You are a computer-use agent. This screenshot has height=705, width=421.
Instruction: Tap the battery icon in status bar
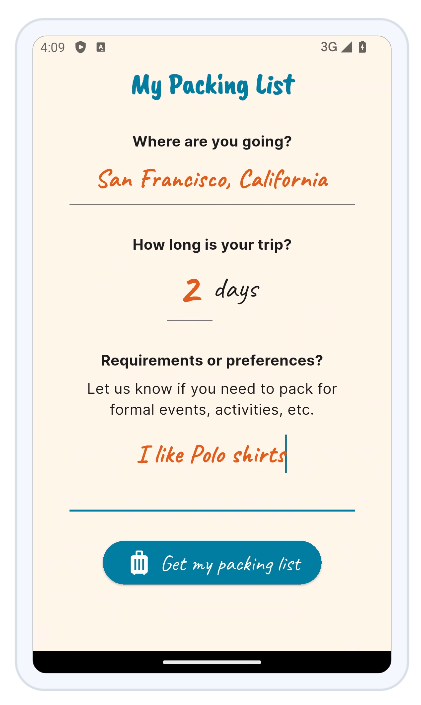pos(362,47)
